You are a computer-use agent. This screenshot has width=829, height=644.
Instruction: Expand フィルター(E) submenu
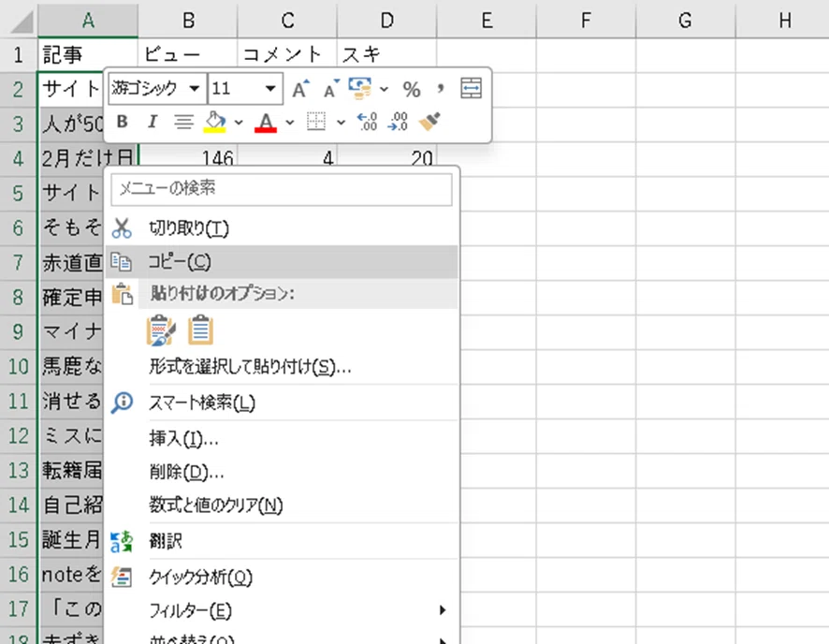point(282,610)
